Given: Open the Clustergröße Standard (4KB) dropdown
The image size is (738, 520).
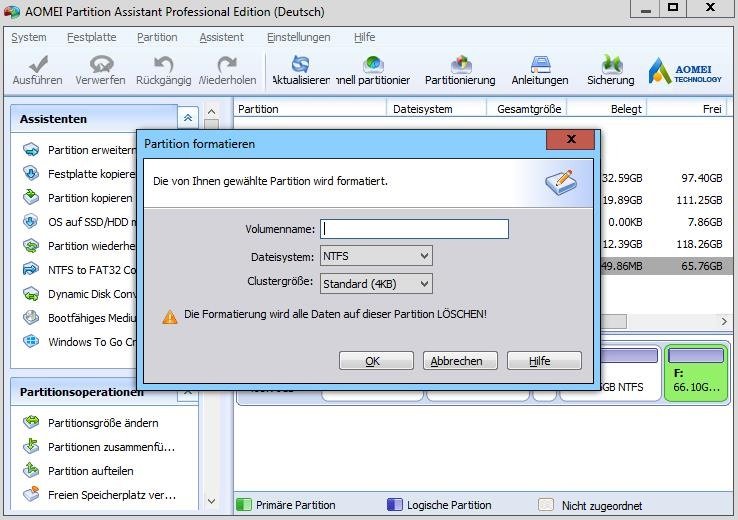Looking at the screenshot, I should (376, 284).
